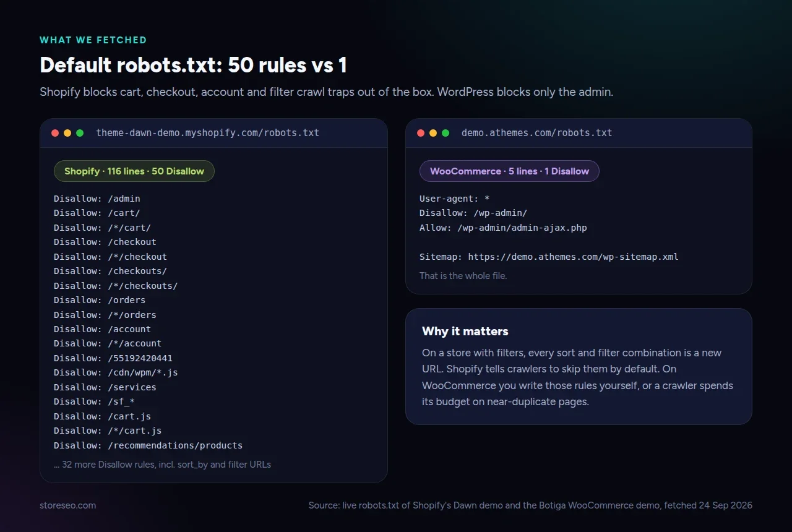Click the paragraph under 'Why it matters'
Viewport: 792px width, 532px height.
578,377
